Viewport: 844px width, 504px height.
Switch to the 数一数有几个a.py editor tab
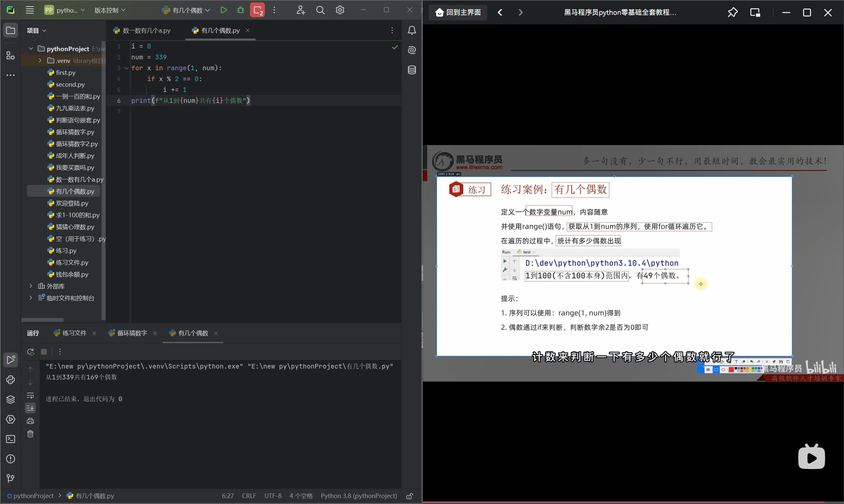146,31
